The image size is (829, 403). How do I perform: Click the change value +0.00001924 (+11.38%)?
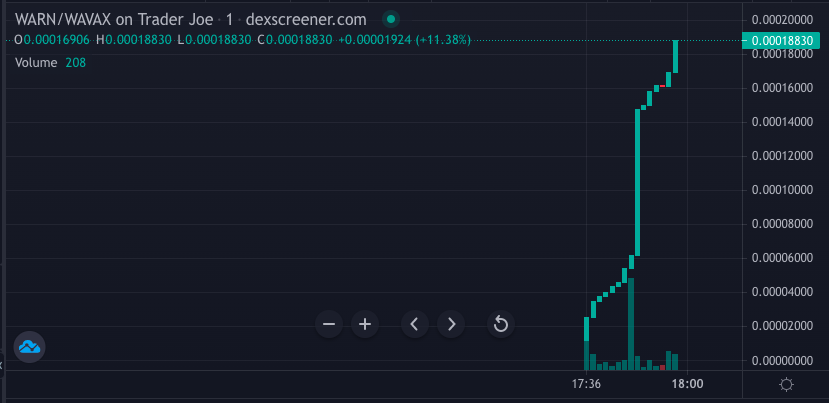click(404, 40)
